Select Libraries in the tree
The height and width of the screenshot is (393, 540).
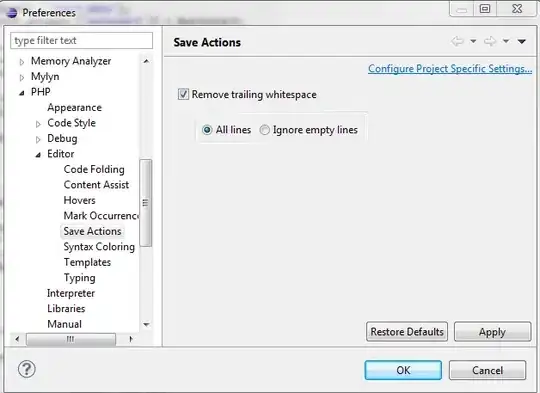(x=66, y=309)
